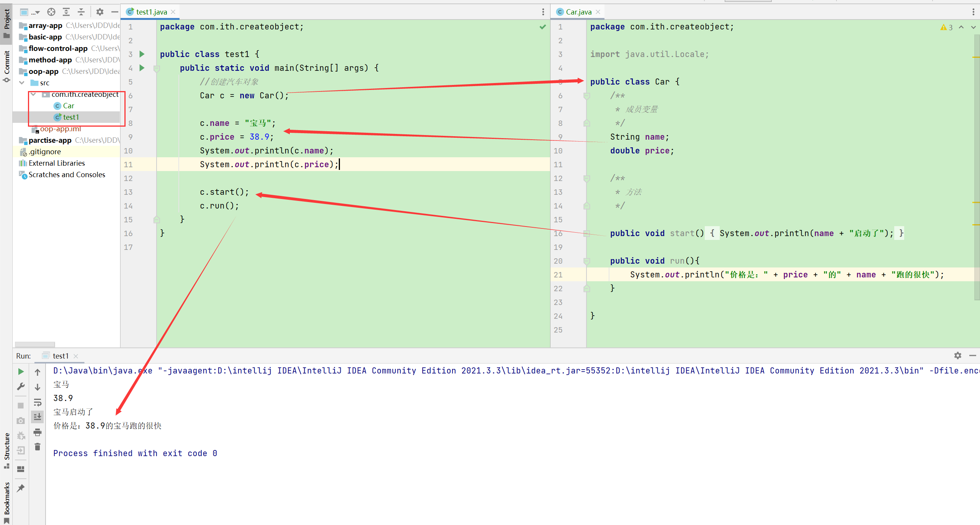Click Project panel horizontal scrollbar
Image resolution: width=980 pixels, height=525 pixels.
pyautogui.click(x=35, y=344)
